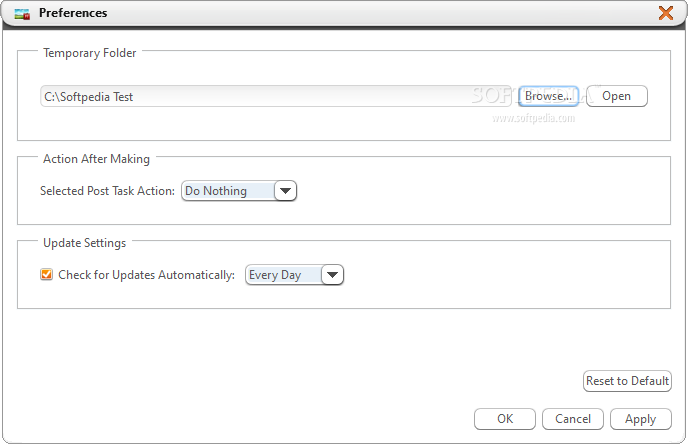688x444 pixels.
Task: Click the application icon in the title bar
Action: [22, 14]
